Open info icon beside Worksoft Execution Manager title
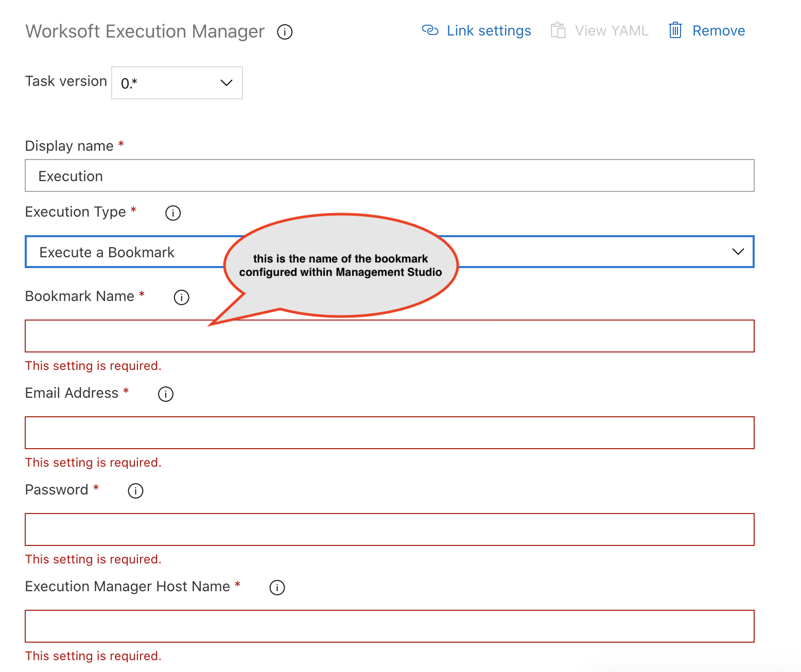Viewport: 801px width, 672px height. pyautogui.click(x=285, y=32)
